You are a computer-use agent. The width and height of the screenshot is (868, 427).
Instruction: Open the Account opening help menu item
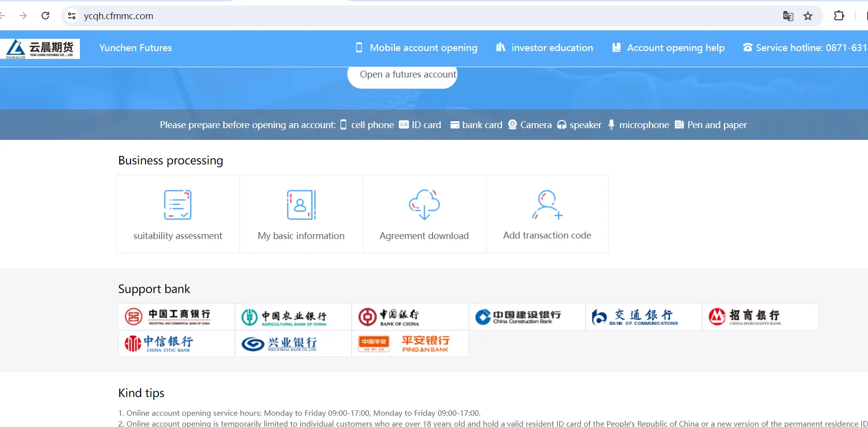click(x=676, y=48)
